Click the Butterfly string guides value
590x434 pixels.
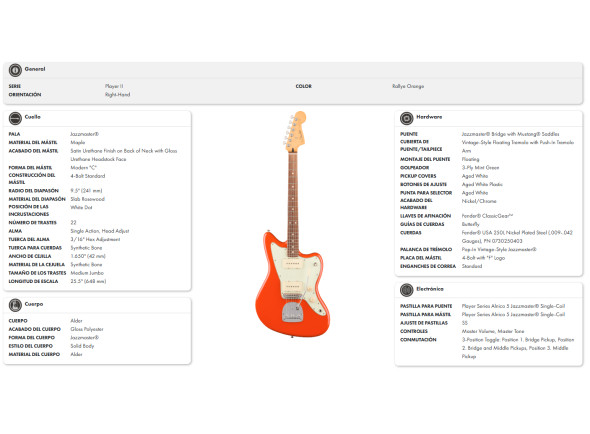tap(470, 224)
